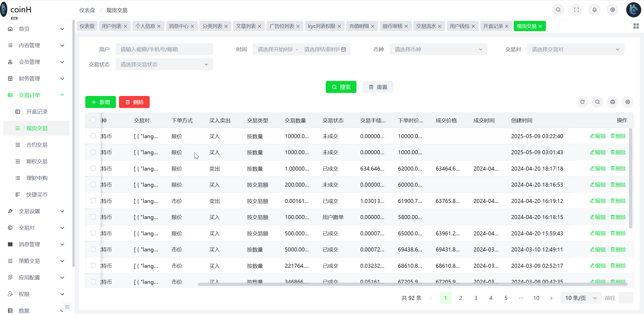
Task: Refresh the spot trading table
Action: click(x=583, y=102)
